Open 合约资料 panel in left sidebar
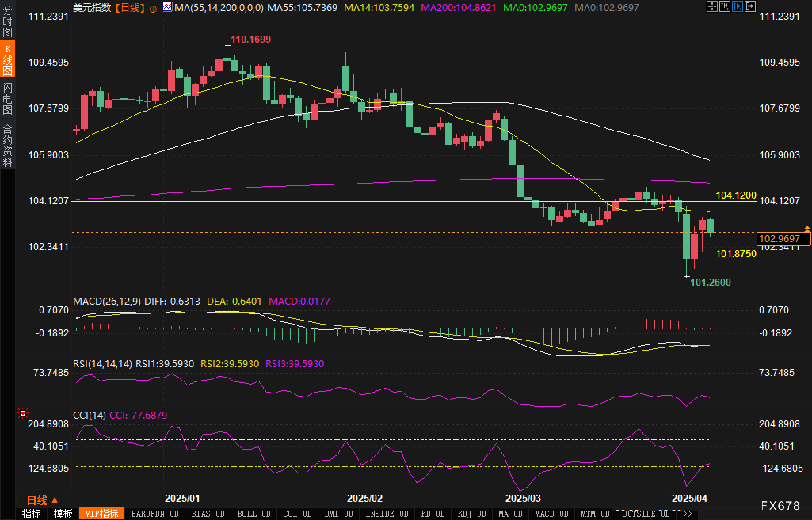The height and width of the screenshot is (520, 812). point(7,145)
